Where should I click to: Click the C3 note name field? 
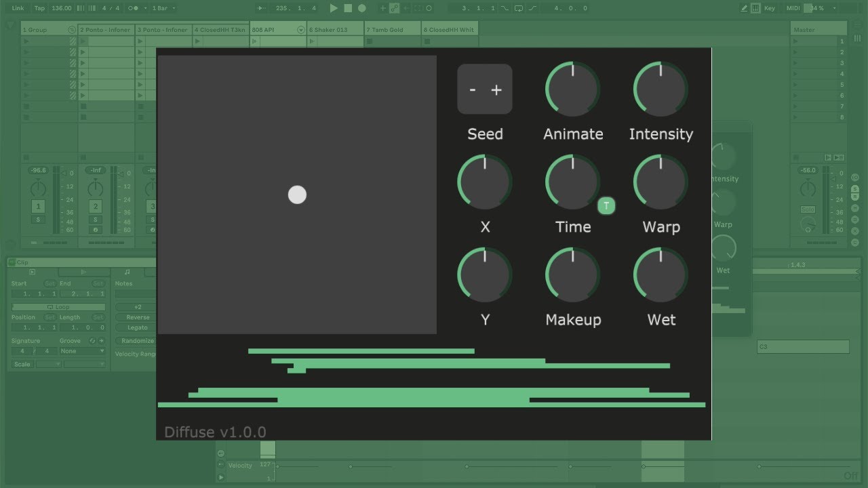click(x=803, y=347)
